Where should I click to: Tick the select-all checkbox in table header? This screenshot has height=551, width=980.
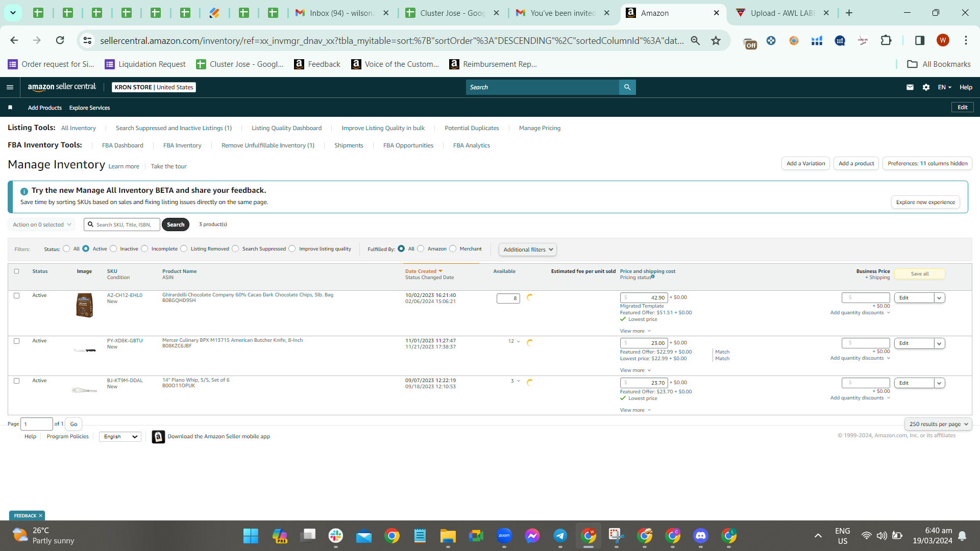pyautogui.click(x=16, y=271)
